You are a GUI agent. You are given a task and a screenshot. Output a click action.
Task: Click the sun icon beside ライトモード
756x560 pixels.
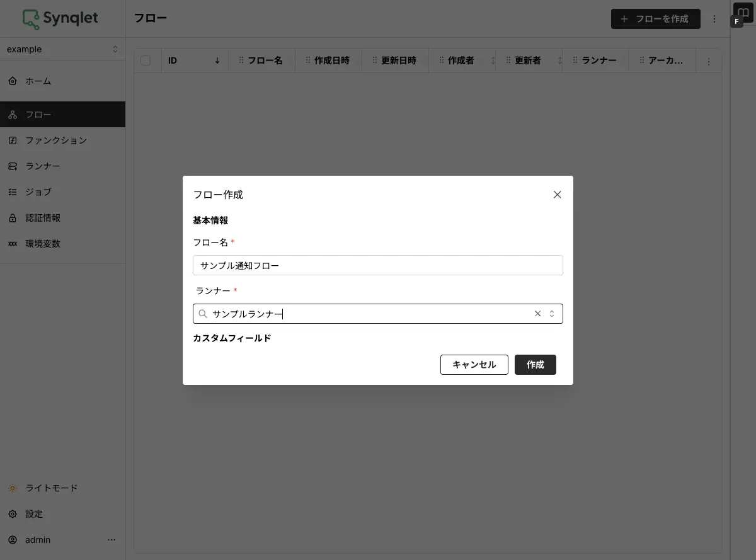13,488
